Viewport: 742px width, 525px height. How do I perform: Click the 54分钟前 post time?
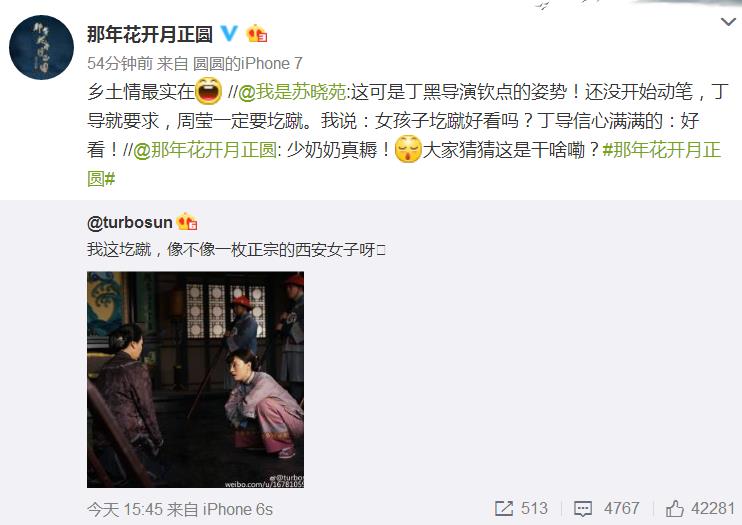120,63
